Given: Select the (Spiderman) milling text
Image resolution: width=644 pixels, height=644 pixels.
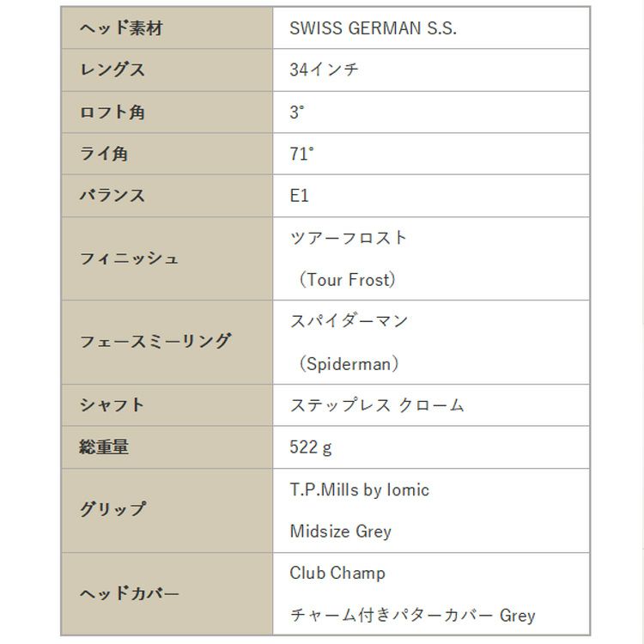Looking at the screenshot, I should [x=349, y=363].
